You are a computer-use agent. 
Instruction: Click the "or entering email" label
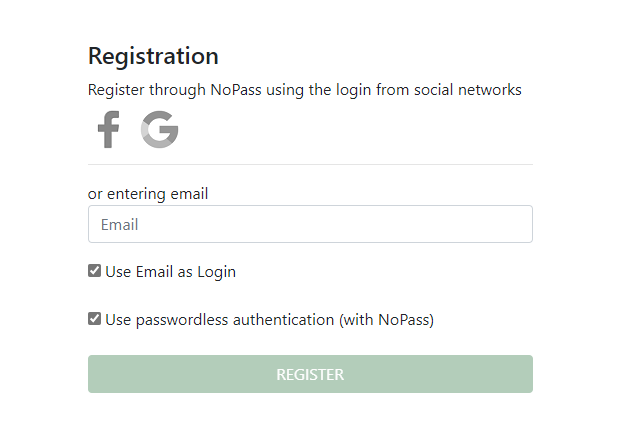tap(148, 193)
